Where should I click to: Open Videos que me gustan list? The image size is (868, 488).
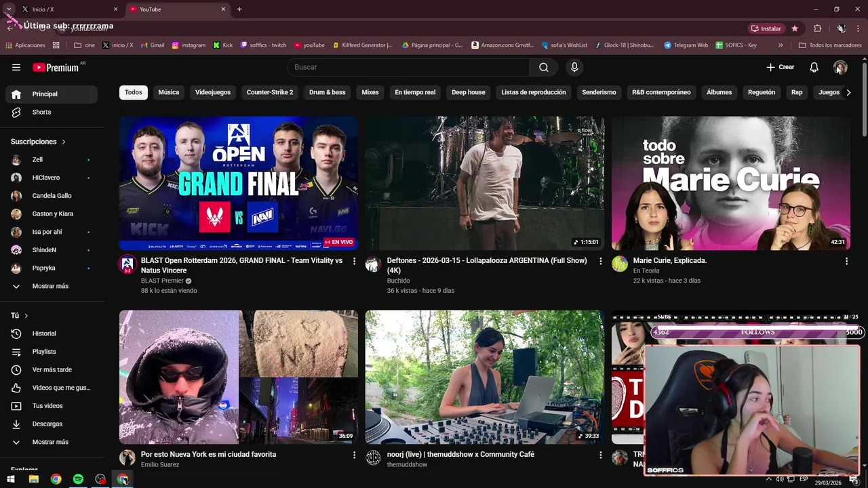pos(52,388)
